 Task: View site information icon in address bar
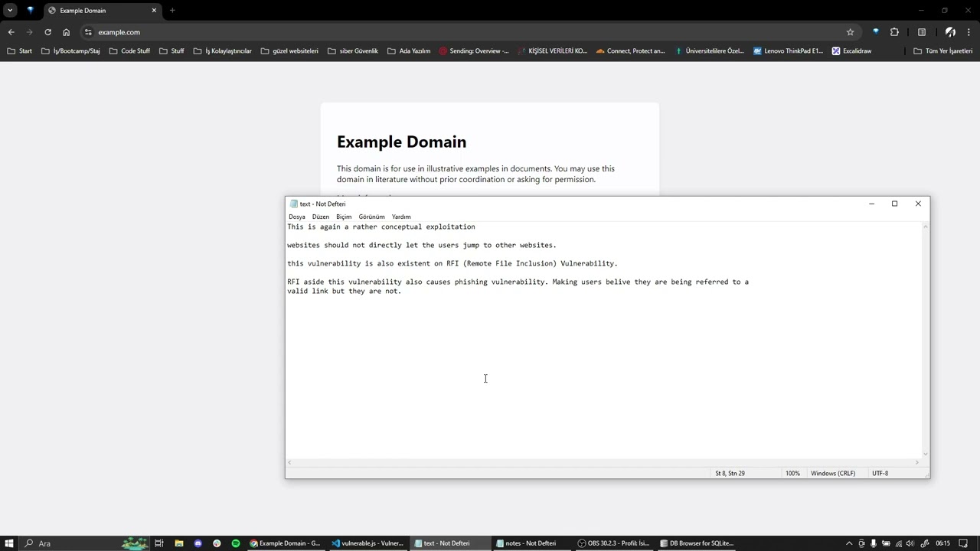coord(88,32)
